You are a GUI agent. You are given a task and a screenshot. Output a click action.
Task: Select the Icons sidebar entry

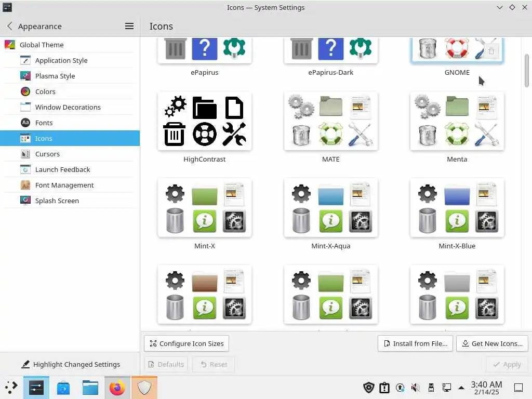click(70, 138)
